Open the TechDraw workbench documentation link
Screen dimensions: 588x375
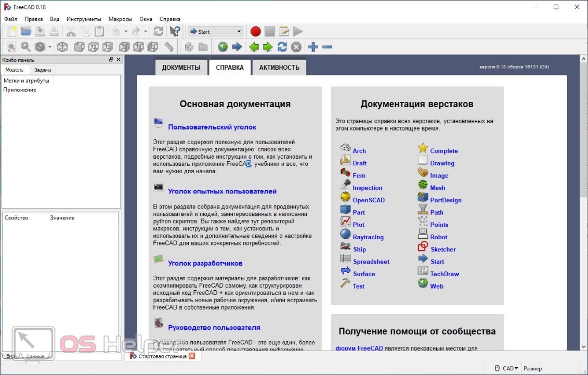pyautogui.click(x=445, y=274)
